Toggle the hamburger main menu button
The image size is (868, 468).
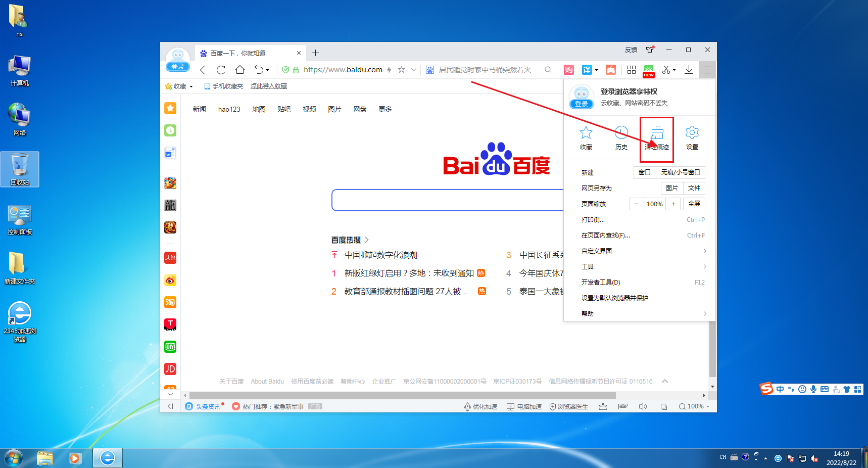click(x=707, y=70)
